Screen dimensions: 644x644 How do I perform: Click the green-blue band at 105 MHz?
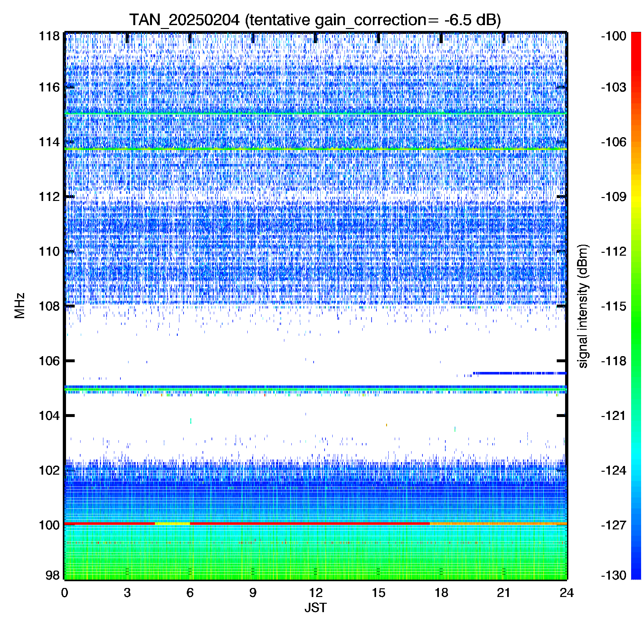pos(315,388)
